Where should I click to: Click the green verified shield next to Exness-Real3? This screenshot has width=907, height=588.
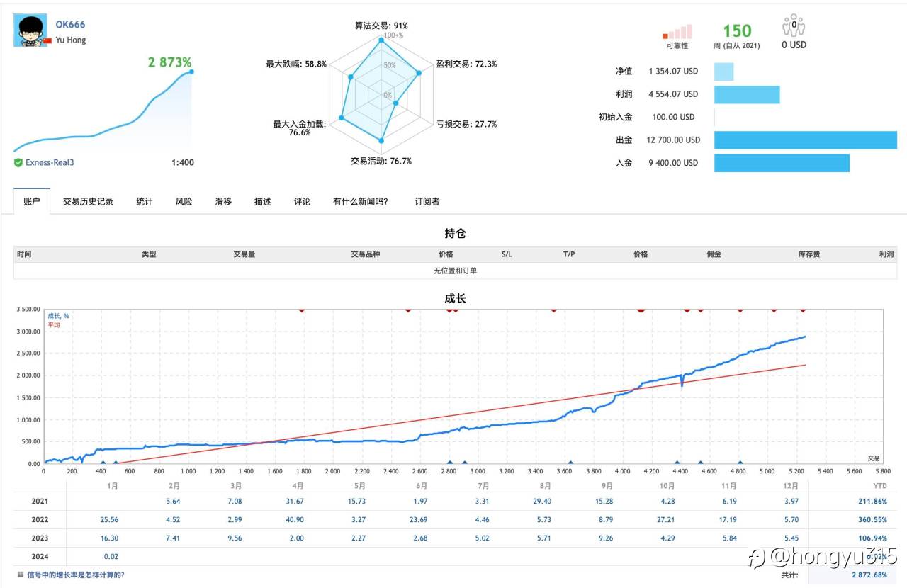pyautogui.click(x=18, y=162)
